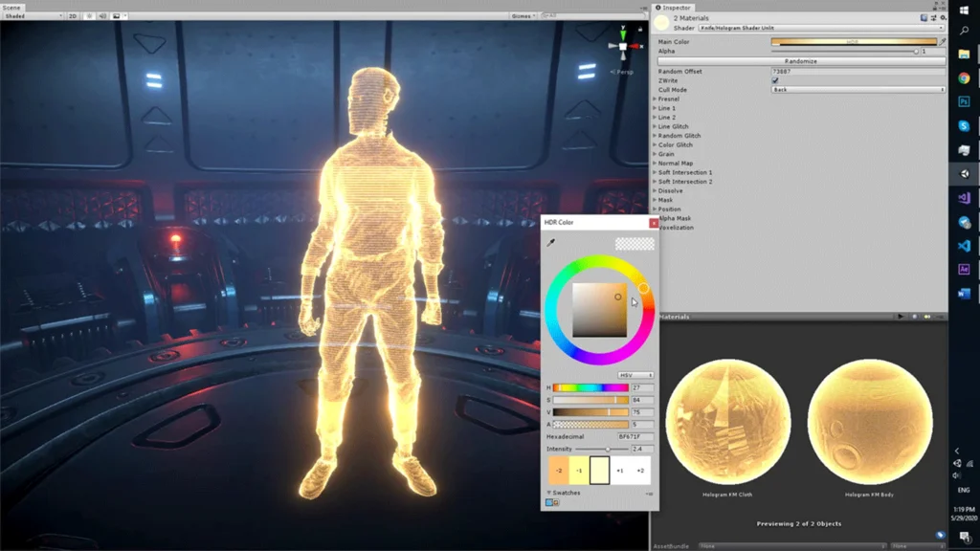Play the material preview animation
The height and width of the screenshot is (551, 980).
pos(901,317)
